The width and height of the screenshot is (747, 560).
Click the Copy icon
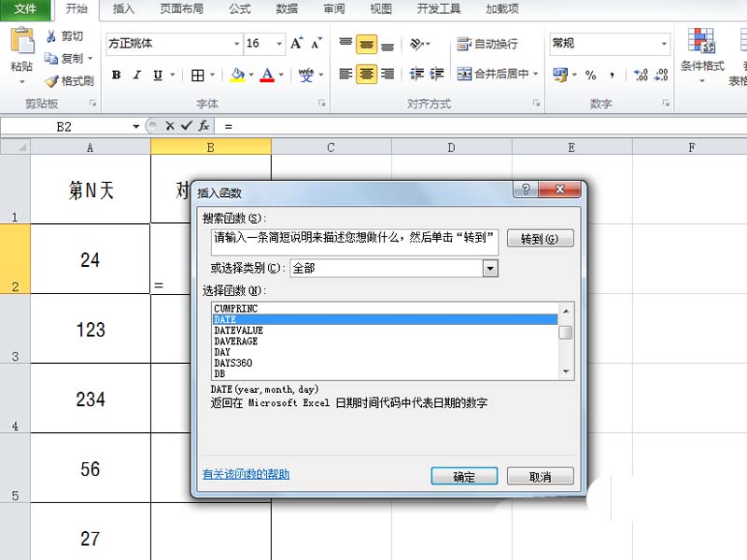coord(51,59)
